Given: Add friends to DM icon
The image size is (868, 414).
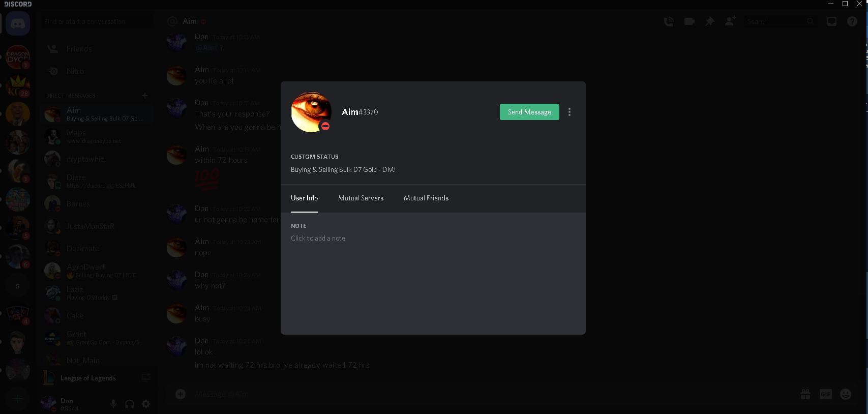Looking at the screenshot, I should [x=730, y=21].
